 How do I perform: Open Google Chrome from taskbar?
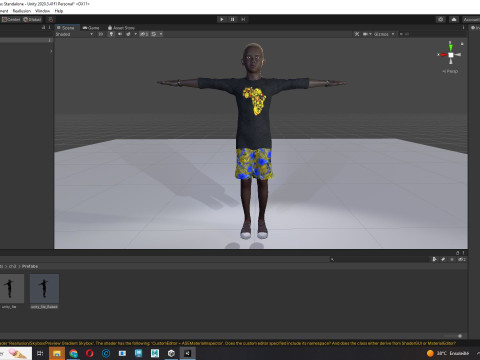(x=73, y=353)
